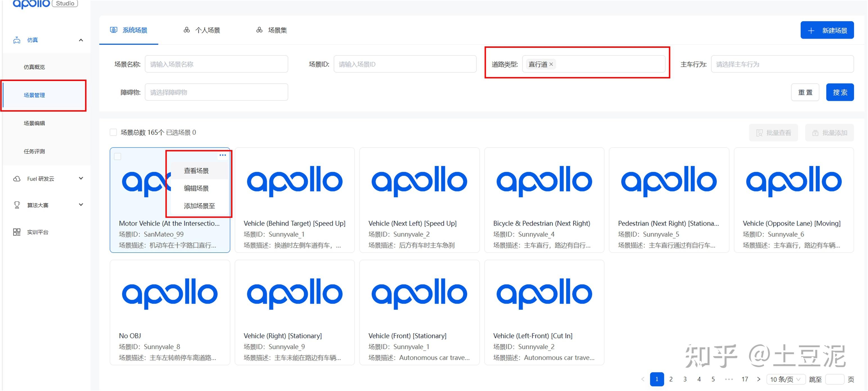Click the Apollo Studio logo

[45, 3]
